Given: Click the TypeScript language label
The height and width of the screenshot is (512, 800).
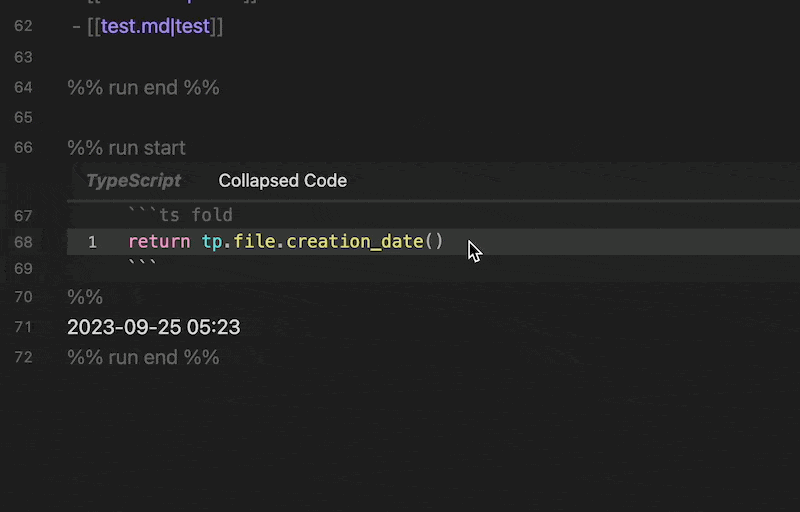Looking at the screenshot, I should [134, 181].
